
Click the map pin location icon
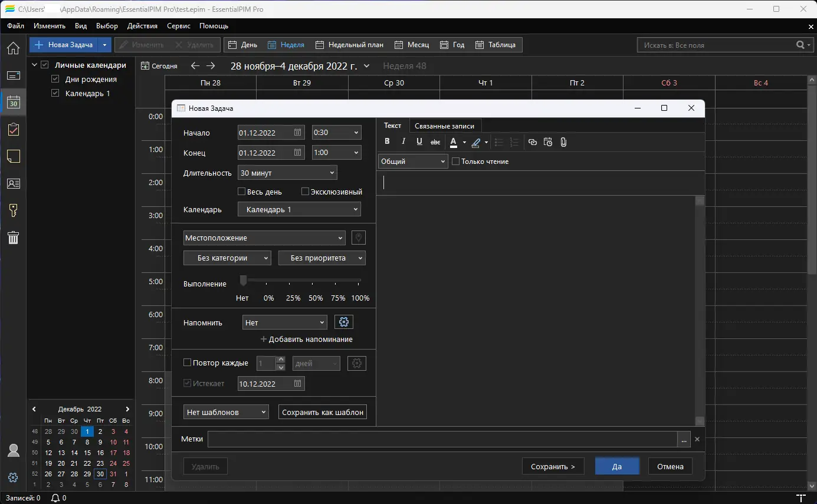pos(359,238)
